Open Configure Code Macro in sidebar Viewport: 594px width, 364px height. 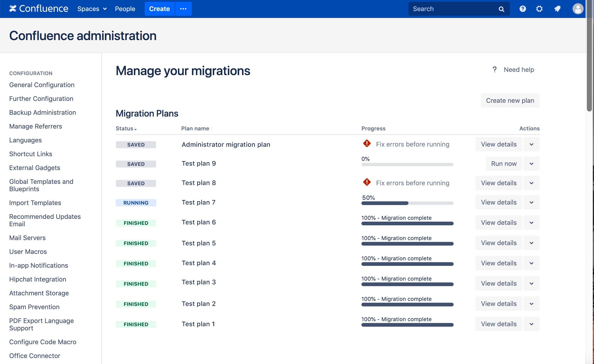(43, 342)
